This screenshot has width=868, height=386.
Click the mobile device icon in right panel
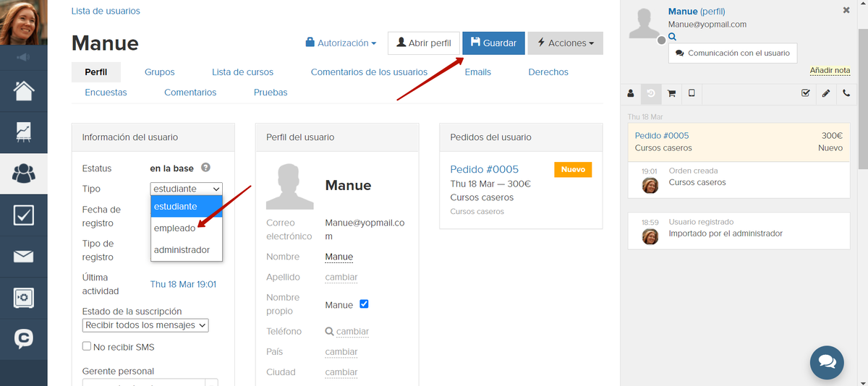click(x=692, y=93)
